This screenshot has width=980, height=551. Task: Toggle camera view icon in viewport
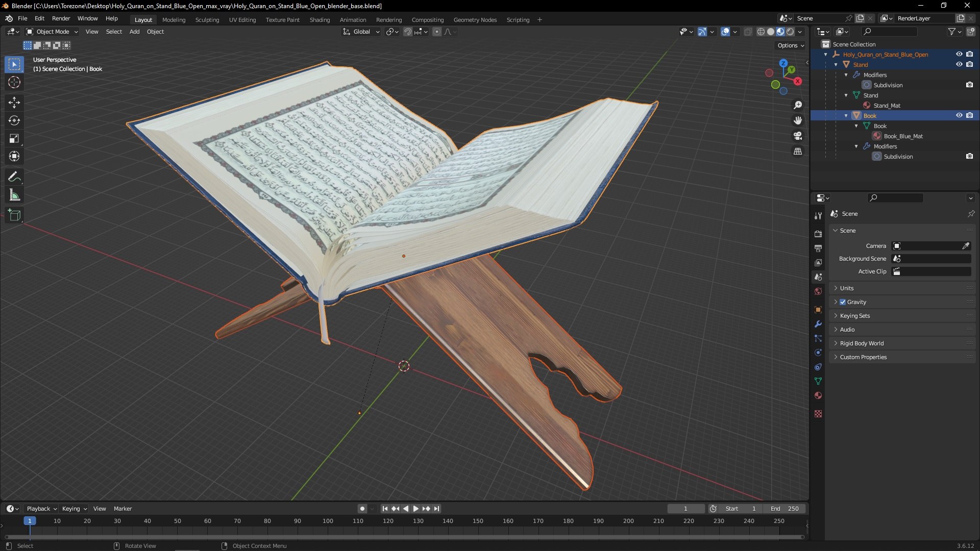coord(798,136)
